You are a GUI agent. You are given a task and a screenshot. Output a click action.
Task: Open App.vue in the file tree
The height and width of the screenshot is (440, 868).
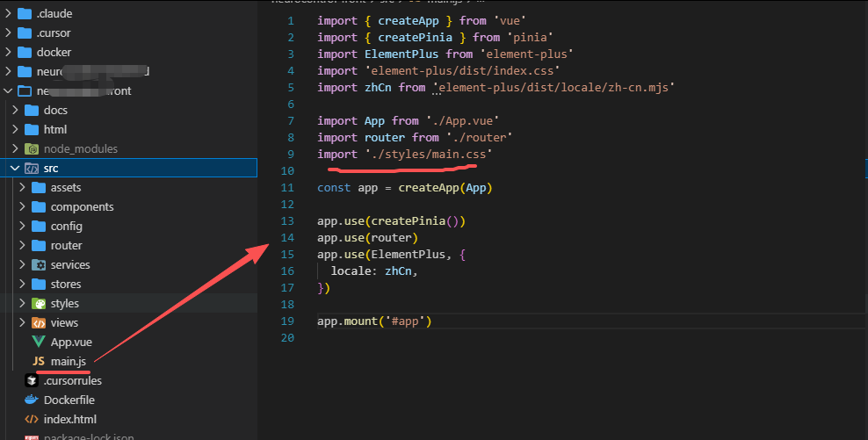(71, 342)
